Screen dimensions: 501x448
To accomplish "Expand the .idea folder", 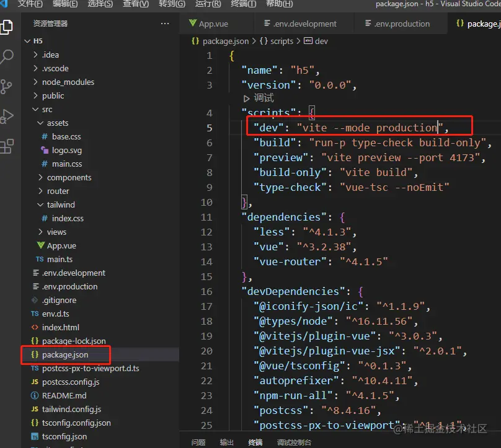I will click(x=35, y=55).
